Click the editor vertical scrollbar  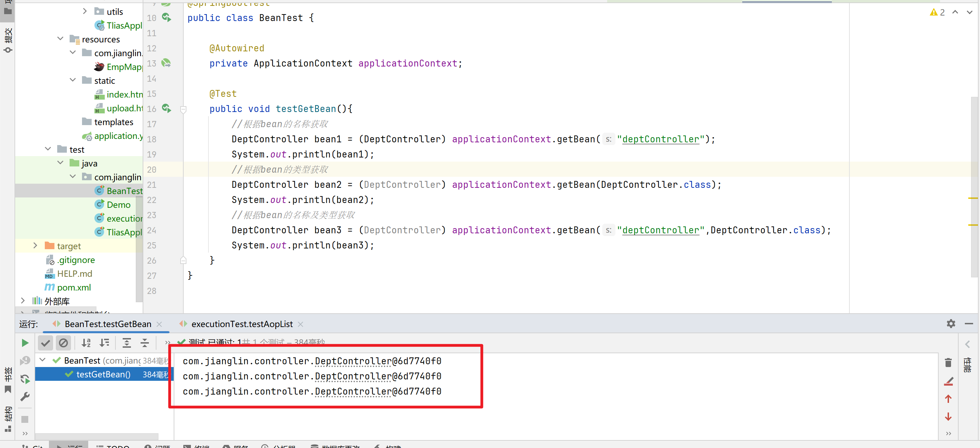974,186
